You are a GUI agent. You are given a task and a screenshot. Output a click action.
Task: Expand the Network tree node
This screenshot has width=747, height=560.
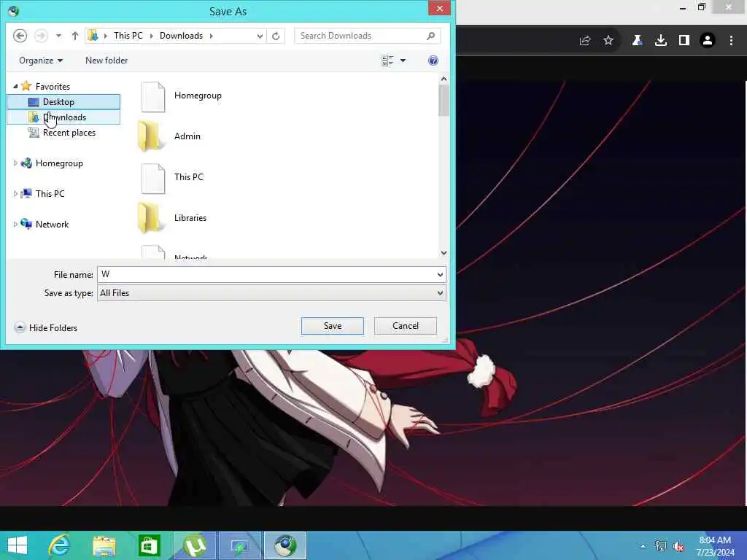(x=15, y=225)
